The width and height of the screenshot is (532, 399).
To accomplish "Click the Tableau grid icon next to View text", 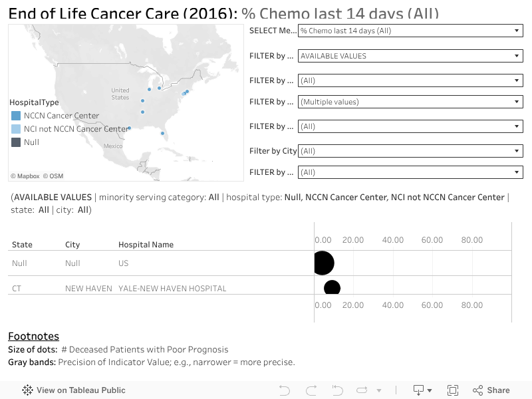I will pyautogui.click(x=27, y=390).
